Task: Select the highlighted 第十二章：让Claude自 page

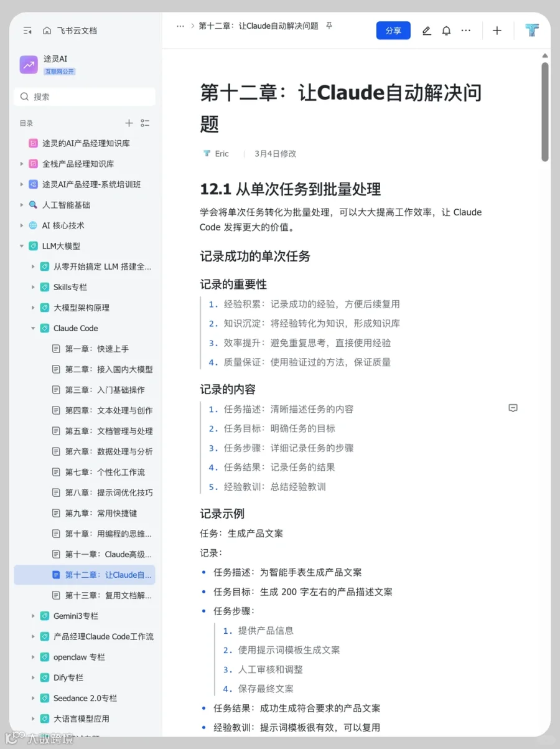Action: point(85,575)
